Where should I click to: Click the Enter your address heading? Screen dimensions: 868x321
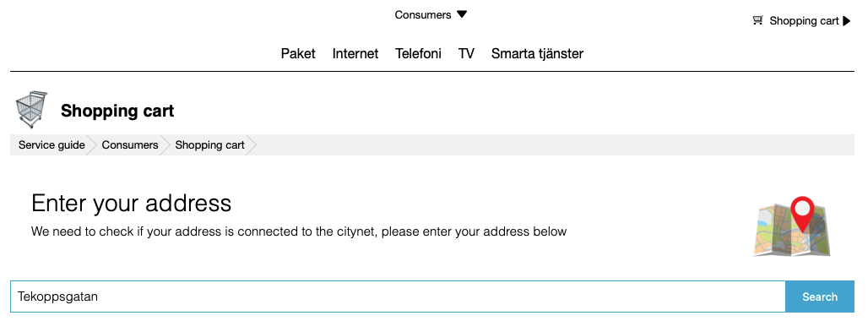coord(131,203)
